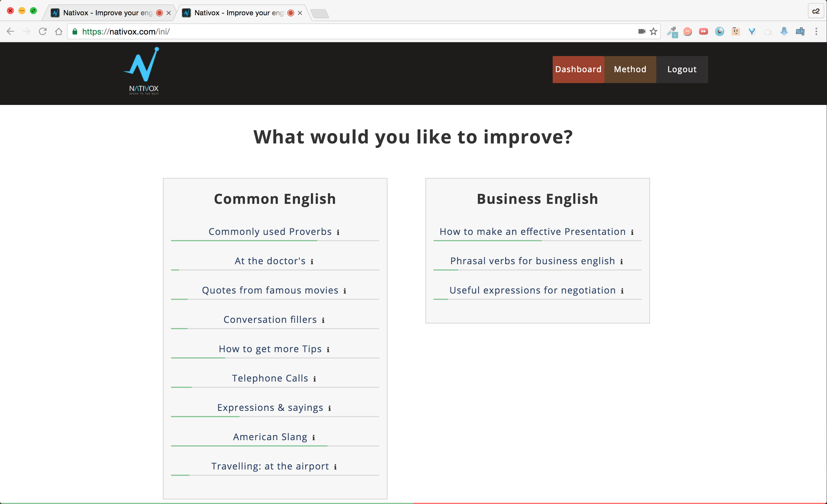Click info icon next to American Slang
This screenshot has height=504, width=827.
click(x=313, y=438)
